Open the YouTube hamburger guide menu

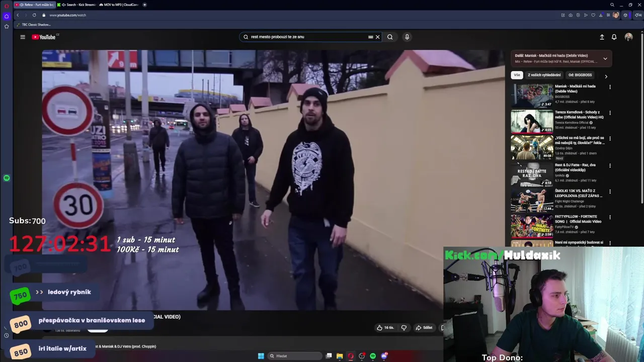[x=23, y=37]
